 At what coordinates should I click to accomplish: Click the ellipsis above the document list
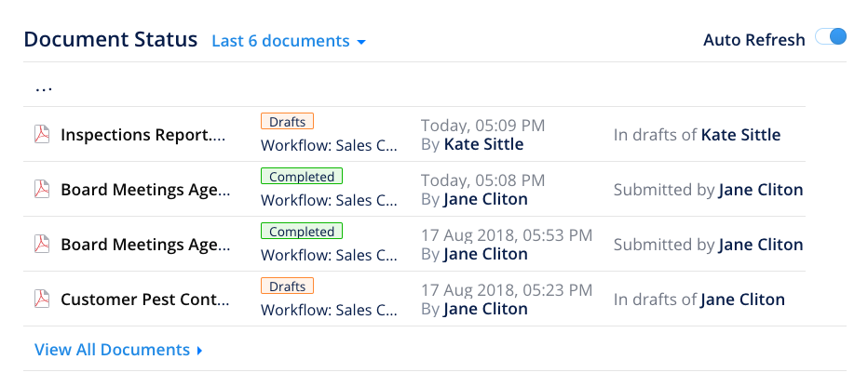pos(44,87)
